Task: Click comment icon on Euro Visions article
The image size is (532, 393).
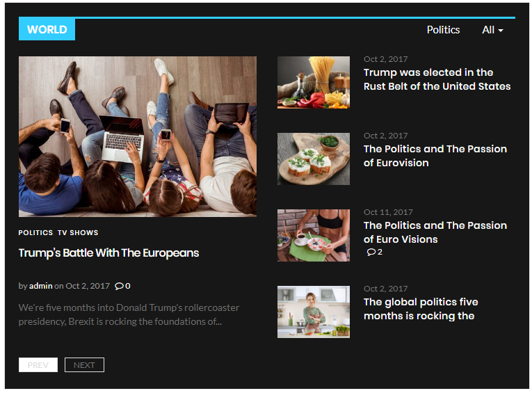Action: coord(371,252)
